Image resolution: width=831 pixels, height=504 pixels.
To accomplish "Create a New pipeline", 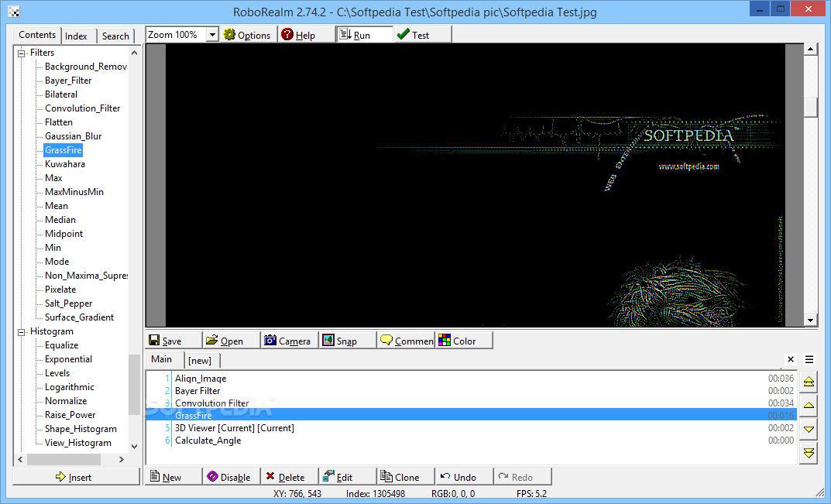I will (173, 477).
